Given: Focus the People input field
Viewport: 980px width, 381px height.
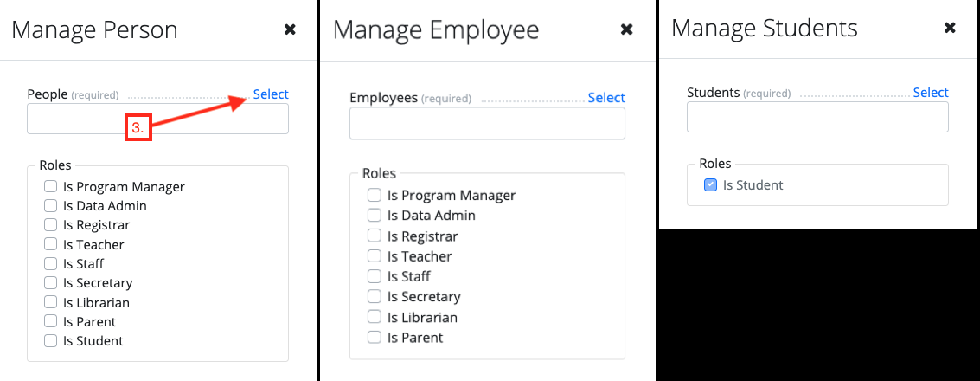Looking at the screenshot, I should pos(157,119).
